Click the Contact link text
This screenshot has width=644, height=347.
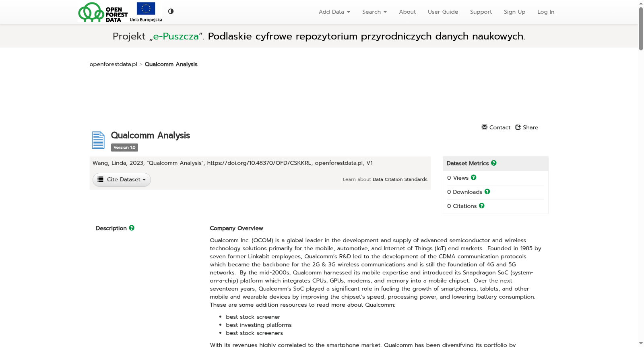coord(500,127)
